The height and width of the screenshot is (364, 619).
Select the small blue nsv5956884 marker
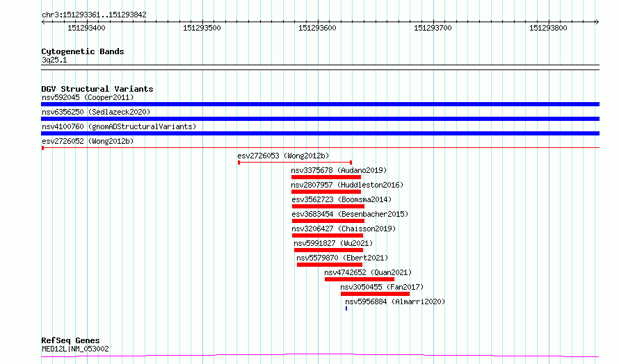346,308
